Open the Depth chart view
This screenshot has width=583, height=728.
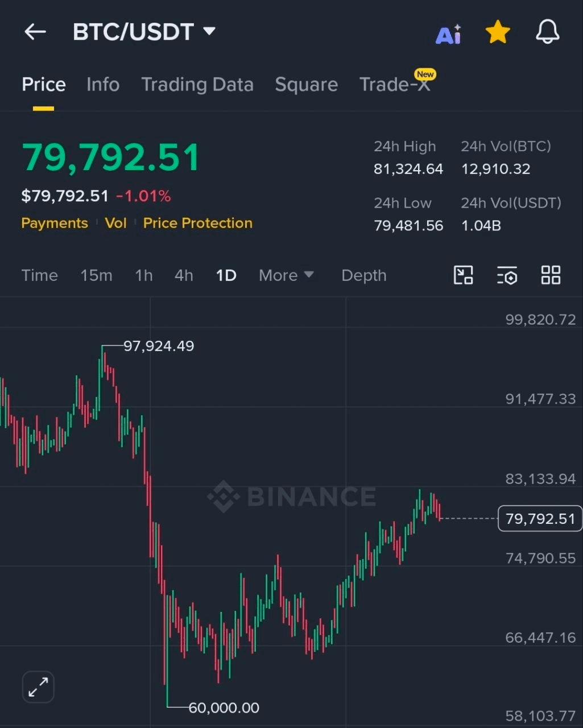click(364, 275)
